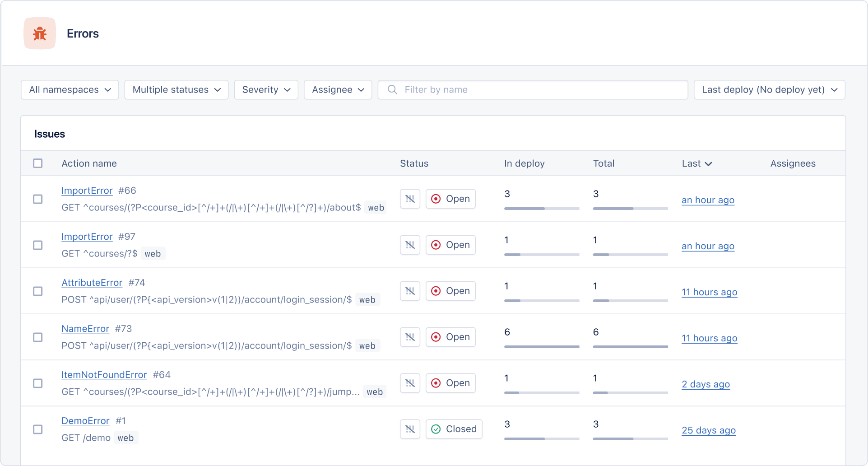Click In deploy progress bar for DemoError #1
868x466 pixels.
tap(542, 439)
